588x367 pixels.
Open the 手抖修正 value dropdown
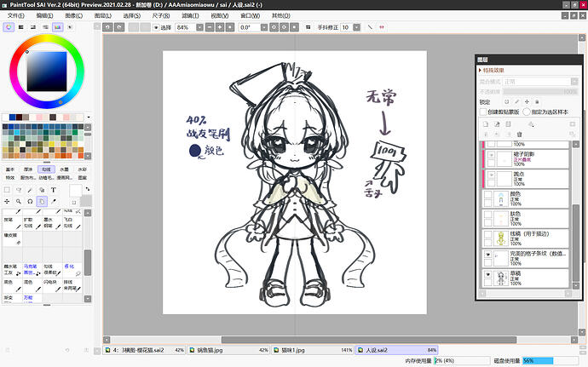pos(356,27)
